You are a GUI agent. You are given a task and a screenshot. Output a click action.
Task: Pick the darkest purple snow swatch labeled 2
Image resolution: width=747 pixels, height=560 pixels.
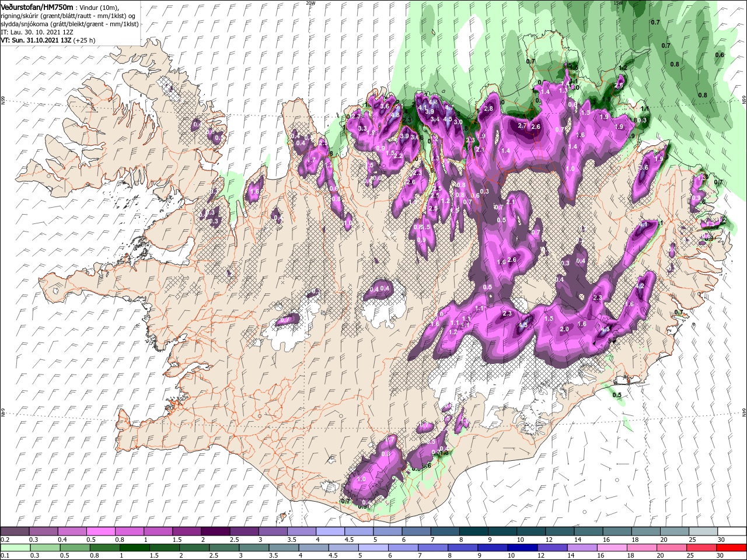[215, 531]
